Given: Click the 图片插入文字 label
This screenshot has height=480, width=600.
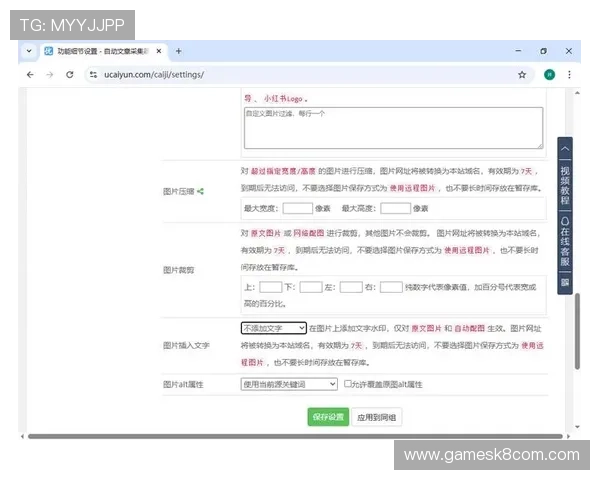Looking at the screenshot, I should 186,345.
